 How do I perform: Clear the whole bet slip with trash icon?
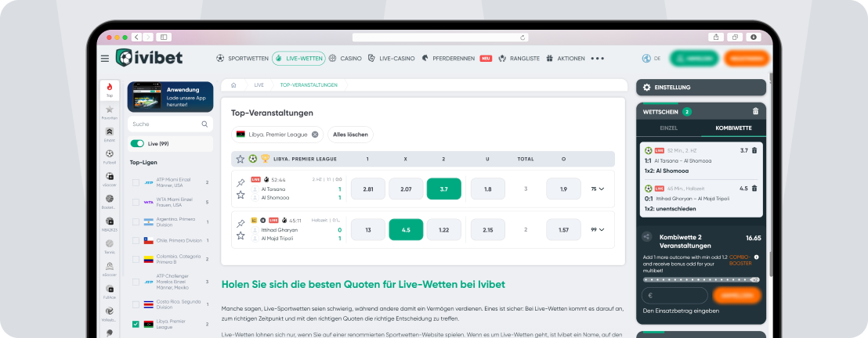tap(756, 111)
